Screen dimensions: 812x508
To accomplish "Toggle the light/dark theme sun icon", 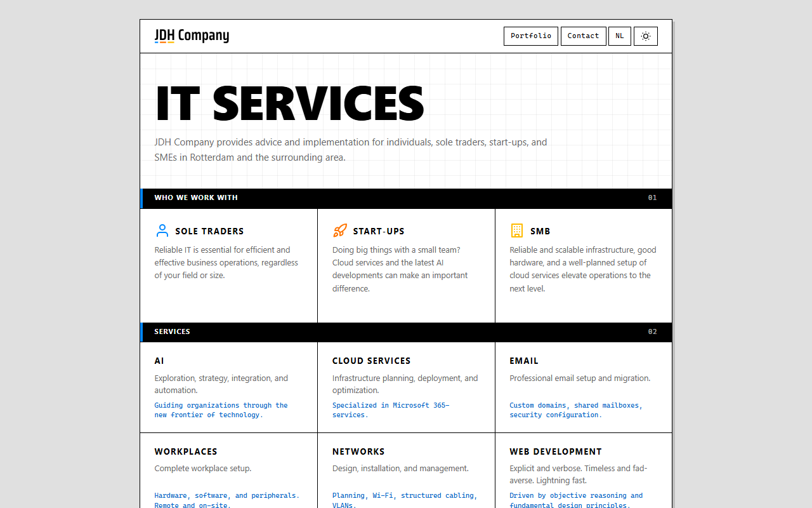I will click(645, 36).
